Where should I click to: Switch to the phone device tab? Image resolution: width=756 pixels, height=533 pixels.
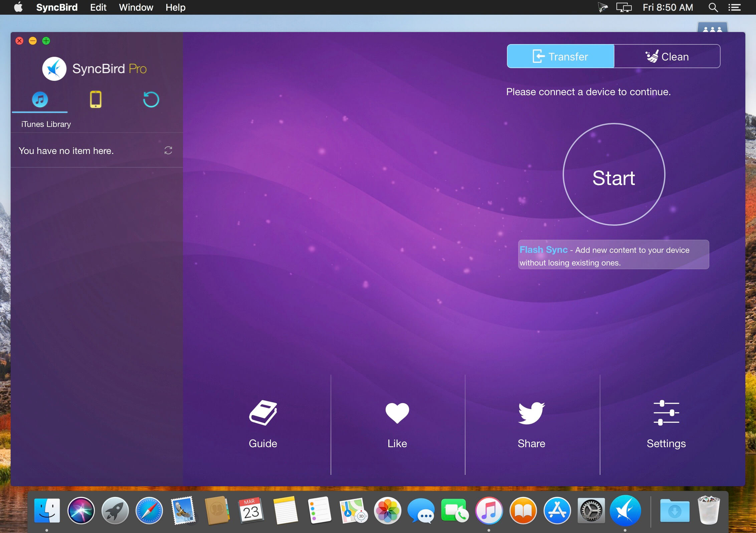[x=96, y=100]
